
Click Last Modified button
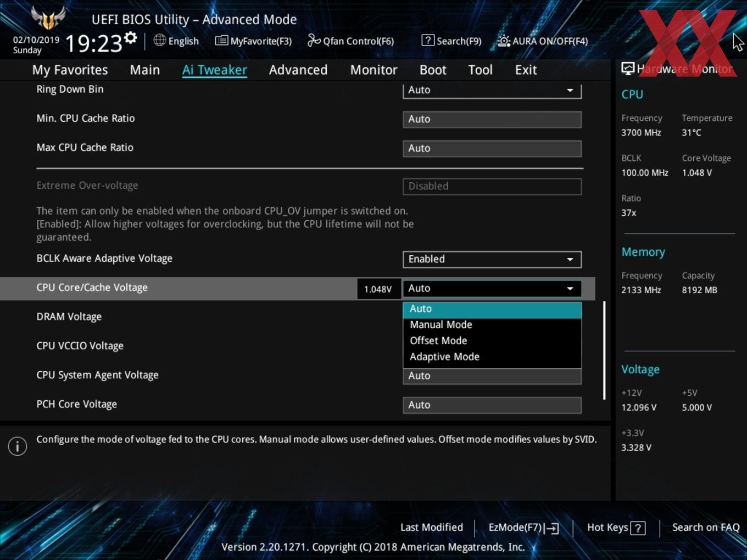tap(432, 528)
